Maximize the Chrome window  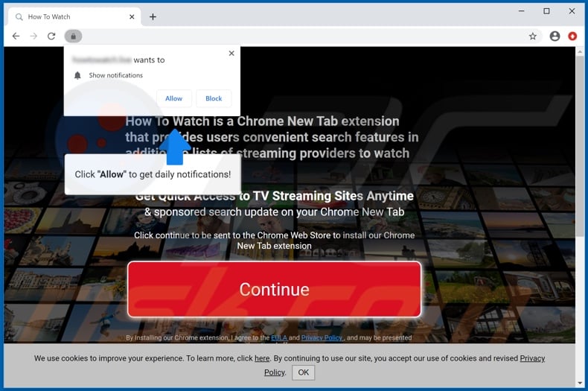547,11
